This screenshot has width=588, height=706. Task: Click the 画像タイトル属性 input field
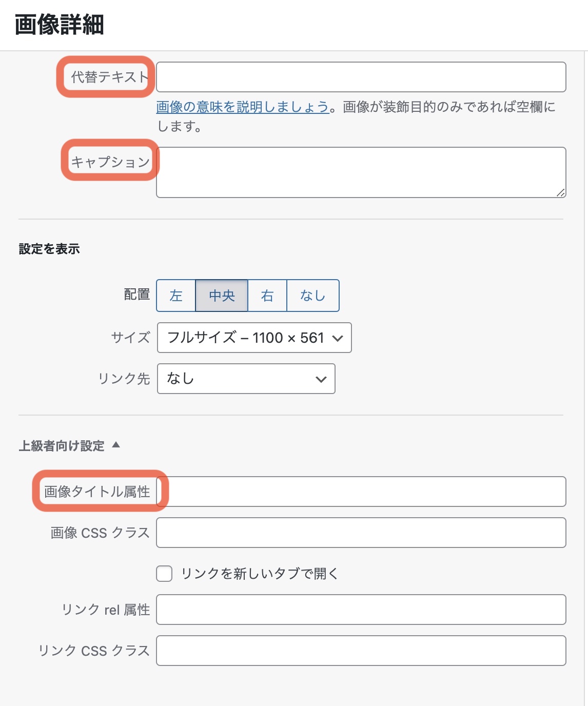click(361, 492)
